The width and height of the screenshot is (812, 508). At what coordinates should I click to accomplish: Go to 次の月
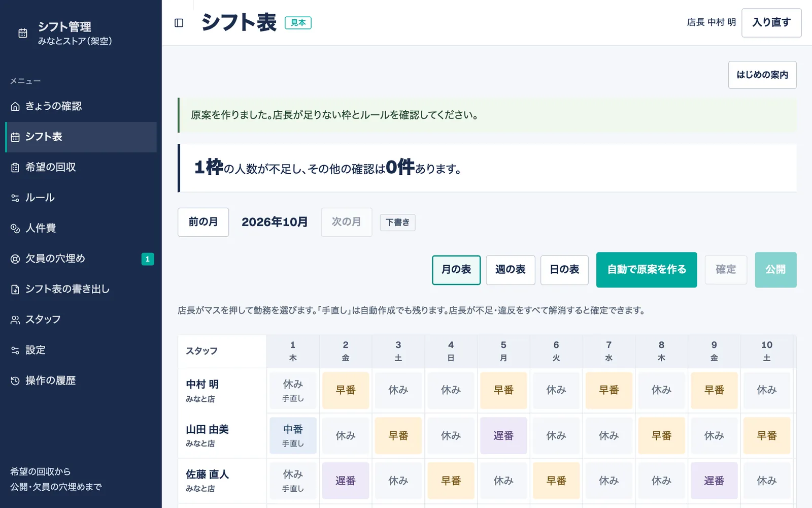(347, 222)
